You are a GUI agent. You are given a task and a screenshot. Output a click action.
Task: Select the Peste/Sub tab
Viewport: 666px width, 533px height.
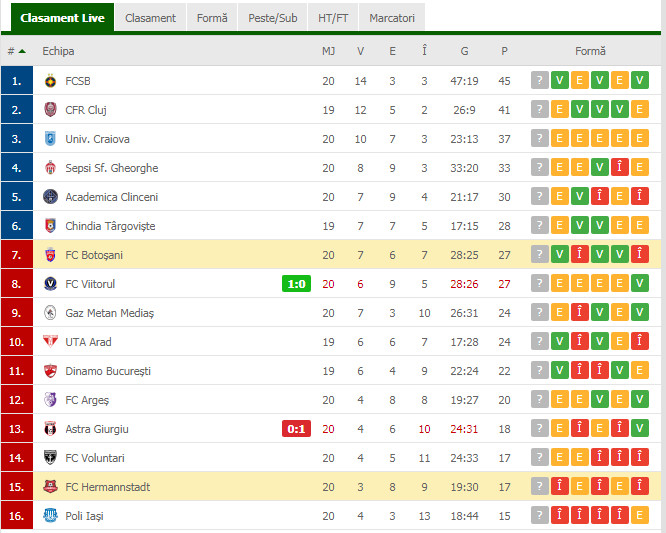pyautogui.click(x=272, y=18)
